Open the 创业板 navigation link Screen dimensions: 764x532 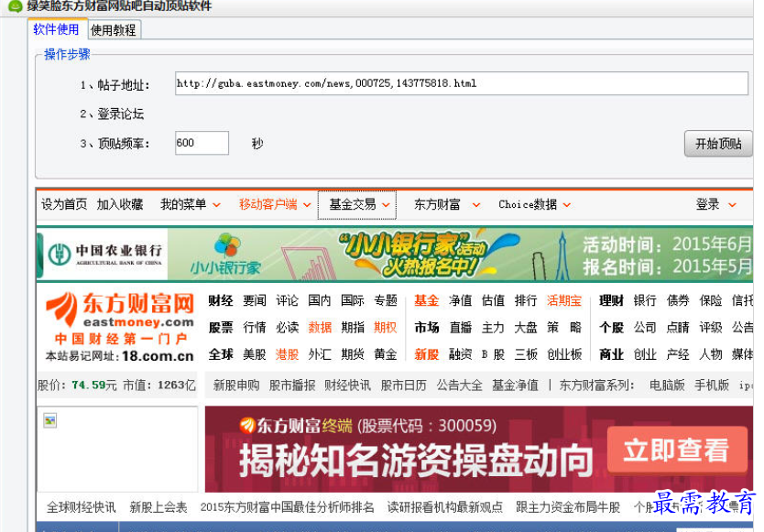coord(564,354)
